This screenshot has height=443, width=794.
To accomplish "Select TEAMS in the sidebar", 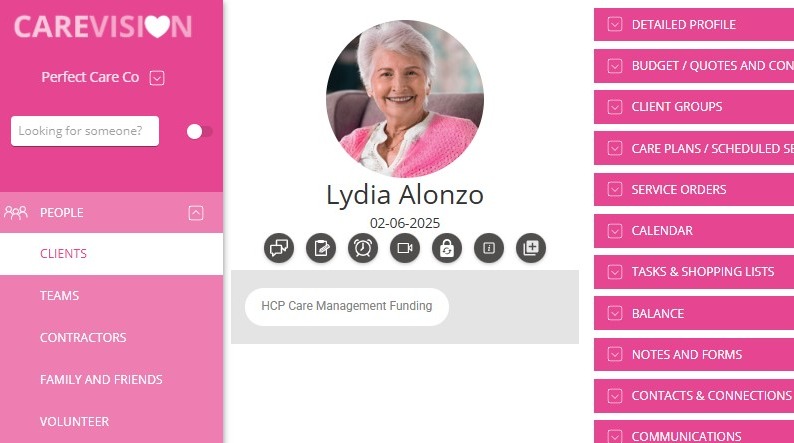I will click(60, 296).
